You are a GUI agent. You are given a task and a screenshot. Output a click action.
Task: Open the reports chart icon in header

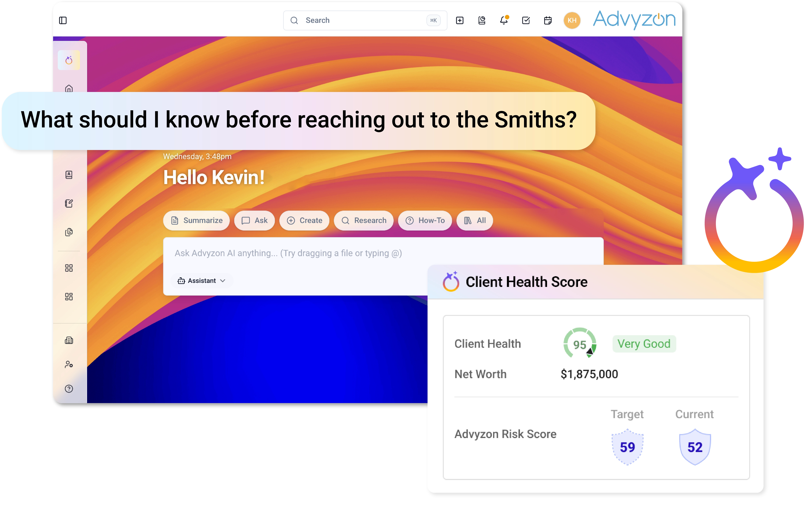[x=481, y=21]
